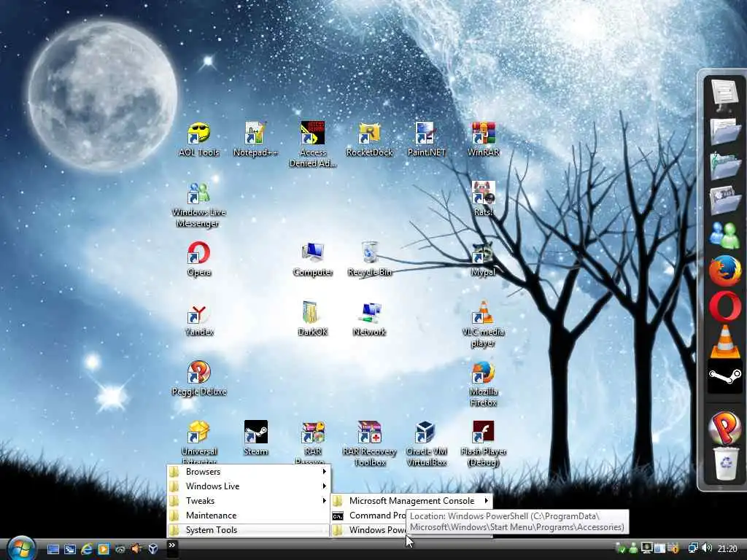Select Oracle VM VirtualBox desktop shortcut
The height and width of the screenshot is (560, 747).
[x=426, y=444]
